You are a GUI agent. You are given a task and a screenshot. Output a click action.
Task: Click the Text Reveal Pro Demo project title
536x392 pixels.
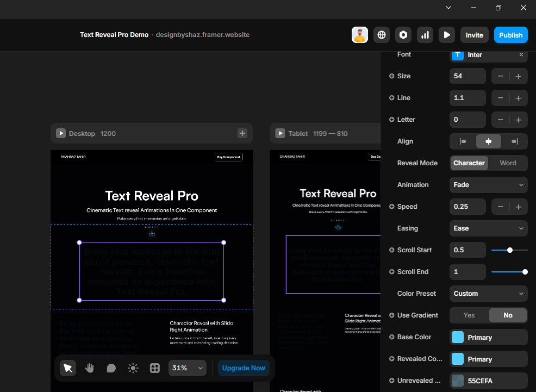(114, 35)
